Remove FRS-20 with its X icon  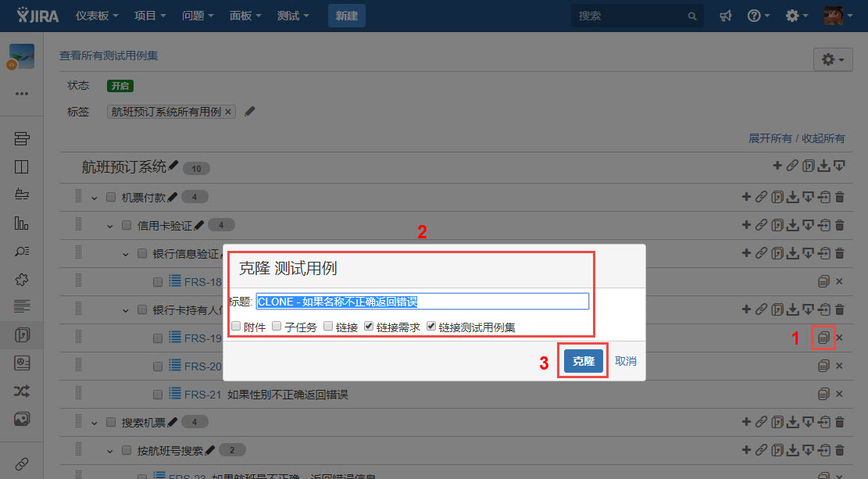point(839,366)
